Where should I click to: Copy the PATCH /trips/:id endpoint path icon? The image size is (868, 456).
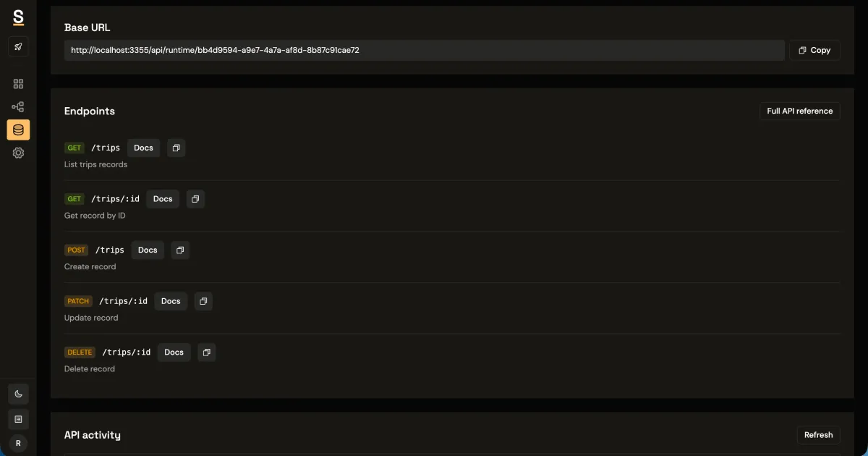click(x=203, y=301)
